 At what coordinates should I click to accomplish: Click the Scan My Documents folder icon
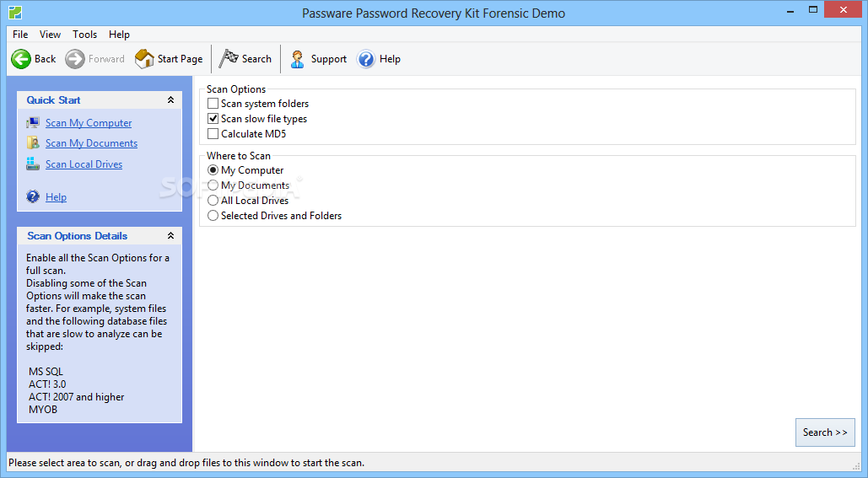[x=33, y=143]
